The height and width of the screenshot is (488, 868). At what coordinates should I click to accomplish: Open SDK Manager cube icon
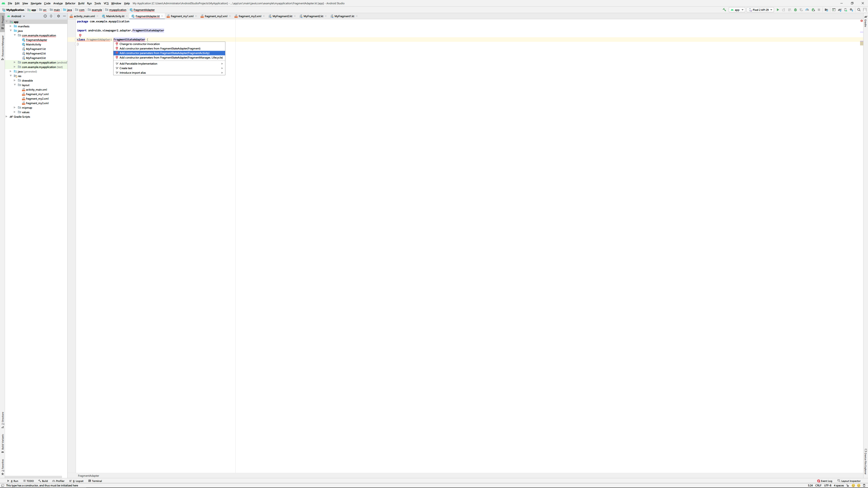(x=851, y=10)
